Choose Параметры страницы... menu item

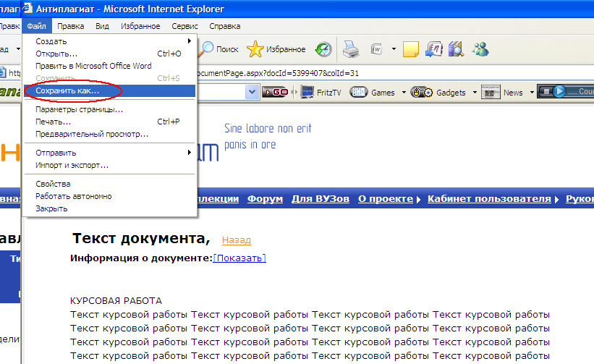point(109,109)
